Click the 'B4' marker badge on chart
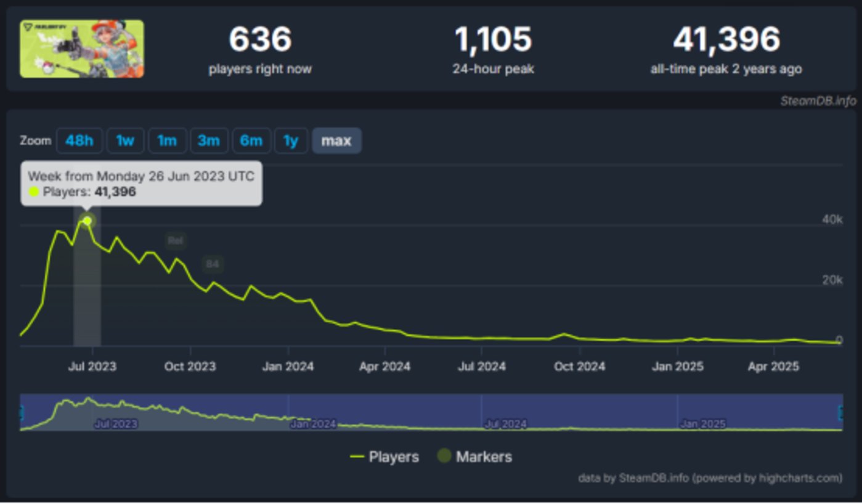 point(213,264)
